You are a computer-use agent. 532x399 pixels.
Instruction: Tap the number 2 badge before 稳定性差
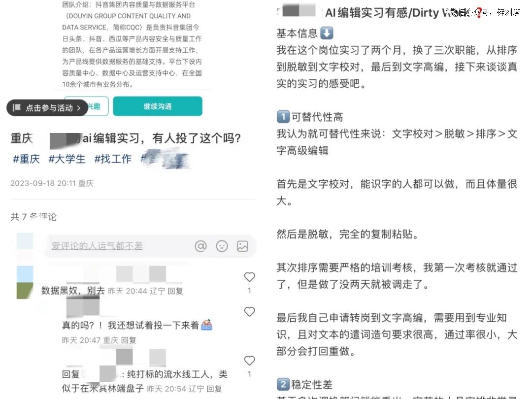point(283,384)
